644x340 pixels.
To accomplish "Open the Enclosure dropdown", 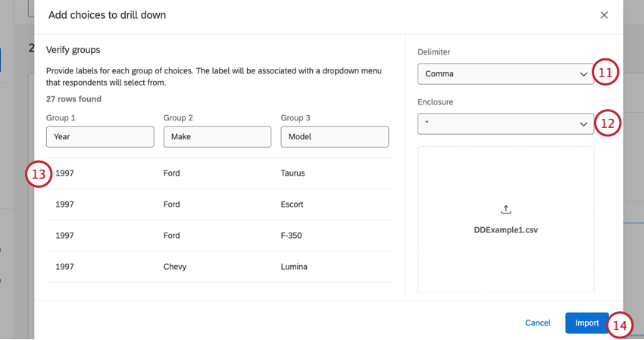I will [505, 124].
